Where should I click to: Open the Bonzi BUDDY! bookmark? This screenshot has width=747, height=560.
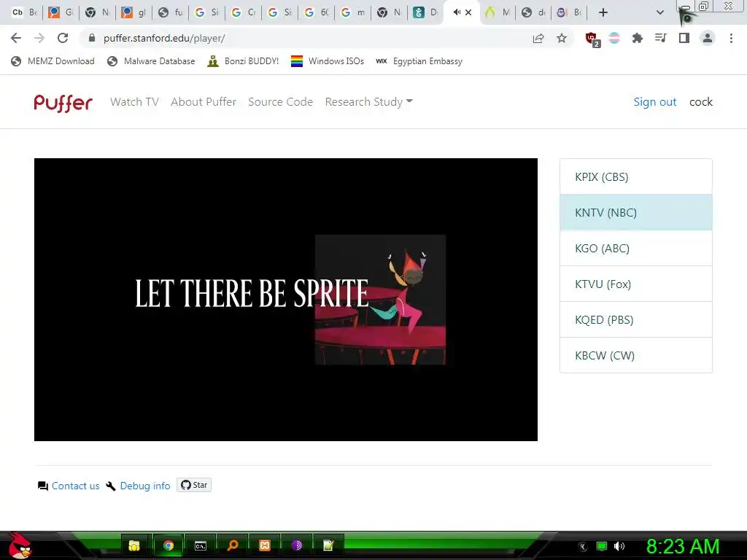[244, 61]
